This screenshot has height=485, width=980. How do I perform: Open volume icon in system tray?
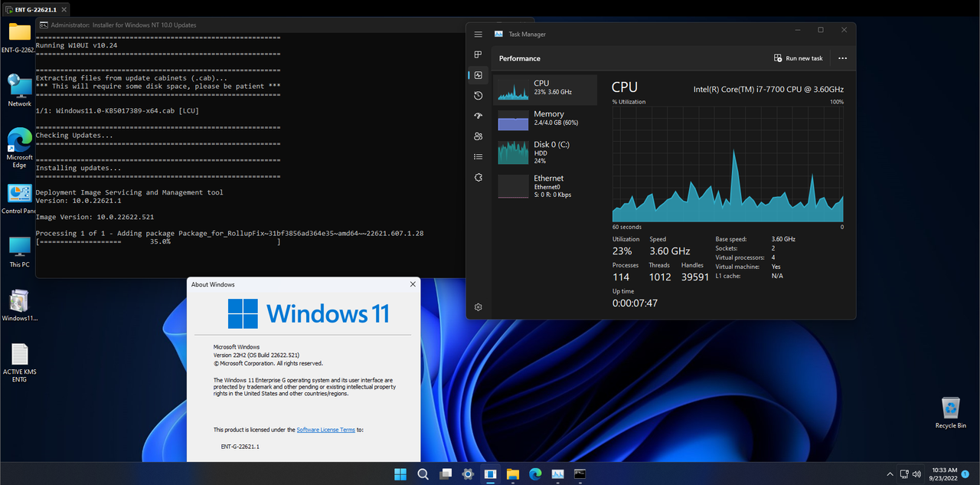click(916, 474)
